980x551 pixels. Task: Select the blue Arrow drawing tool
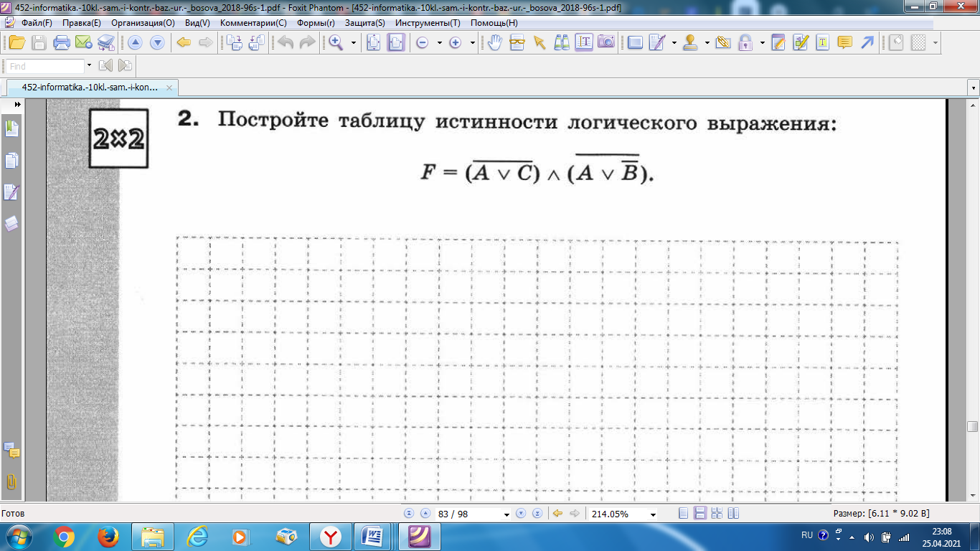coord(867,42)
